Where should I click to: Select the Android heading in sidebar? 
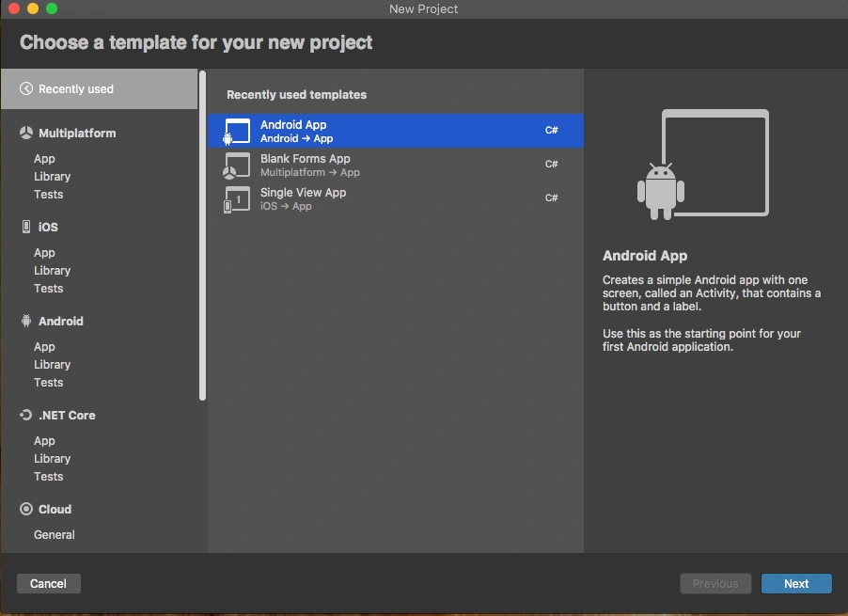coord(60,321)
